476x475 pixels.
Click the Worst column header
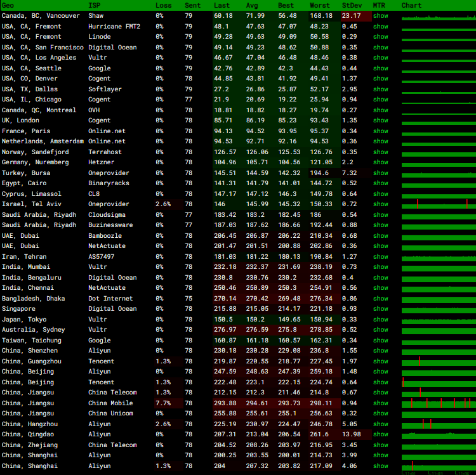[x=320, y=5]
